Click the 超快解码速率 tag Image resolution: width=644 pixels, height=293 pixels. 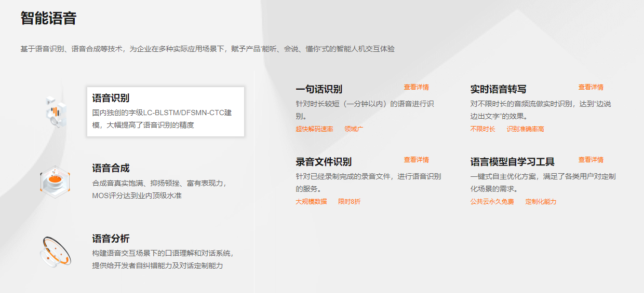(x=314, y=129)
